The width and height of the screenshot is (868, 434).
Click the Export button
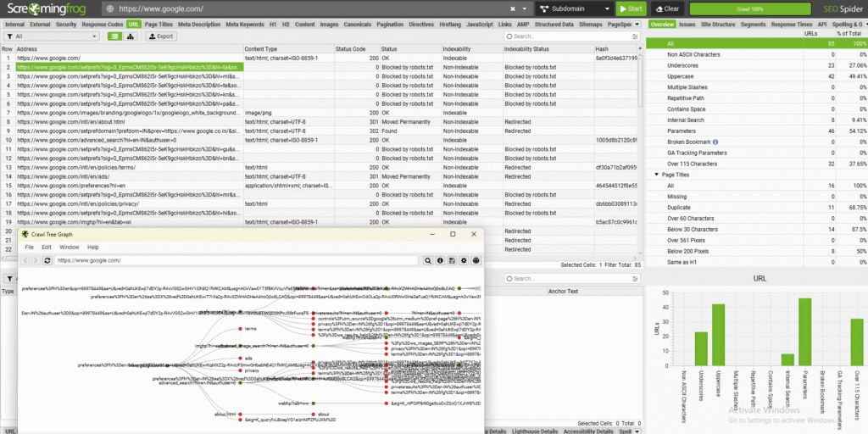[x=161, y=36]
